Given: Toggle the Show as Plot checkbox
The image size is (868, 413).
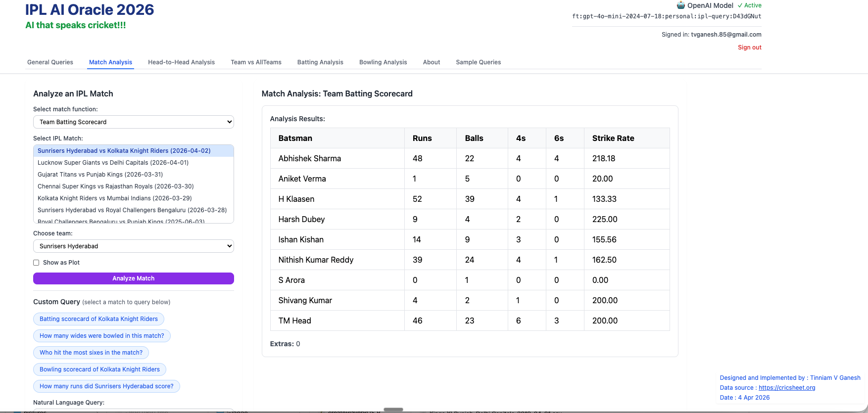Looking at the screenshot, I should click(36, 263).
